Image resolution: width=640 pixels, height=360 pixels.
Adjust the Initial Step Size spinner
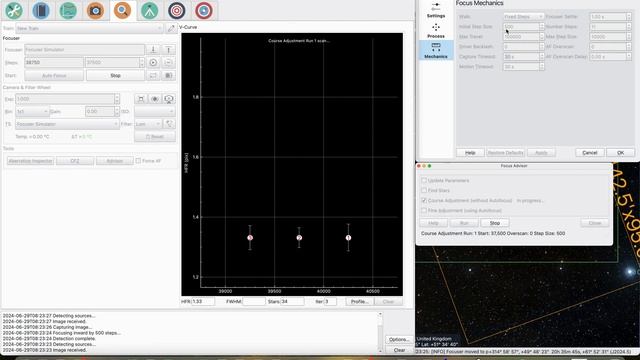point(542,27)
